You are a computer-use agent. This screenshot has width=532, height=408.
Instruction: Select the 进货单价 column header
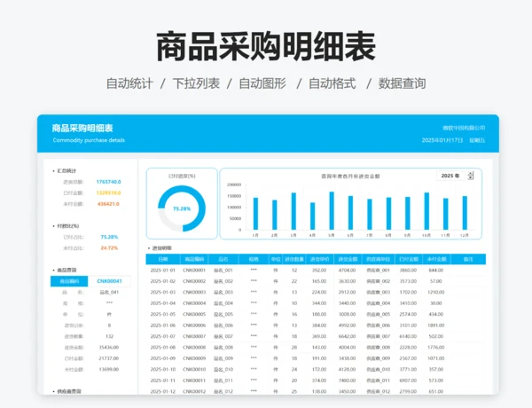tap(319, 259)
